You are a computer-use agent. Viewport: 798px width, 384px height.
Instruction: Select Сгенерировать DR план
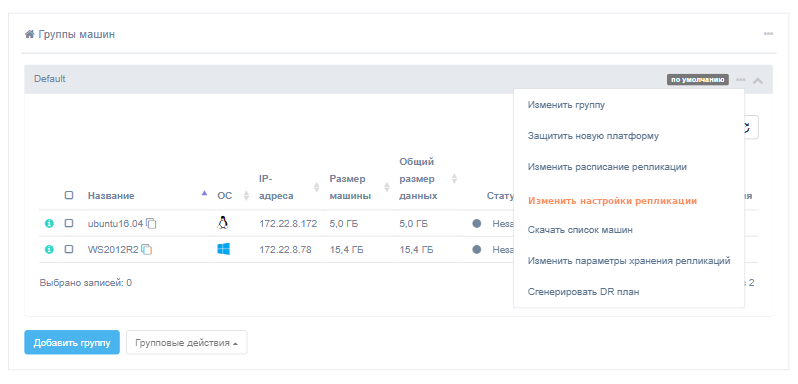583,292
